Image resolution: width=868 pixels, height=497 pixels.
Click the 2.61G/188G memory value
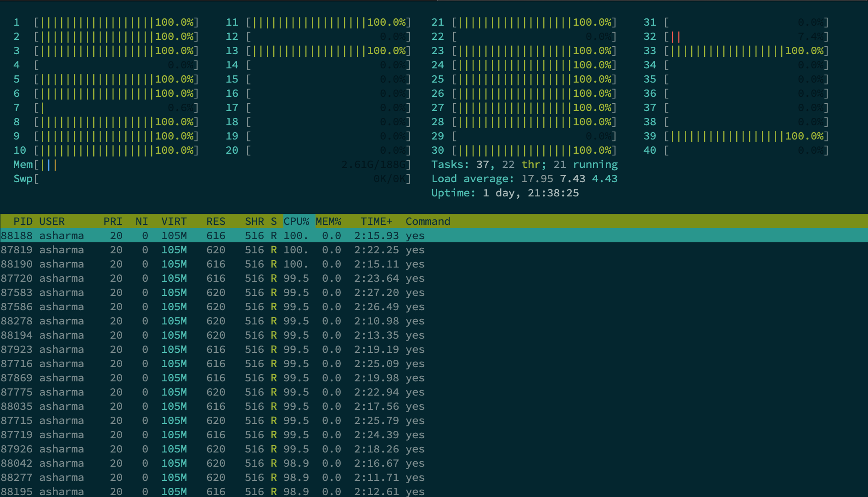tap(374, 164)
